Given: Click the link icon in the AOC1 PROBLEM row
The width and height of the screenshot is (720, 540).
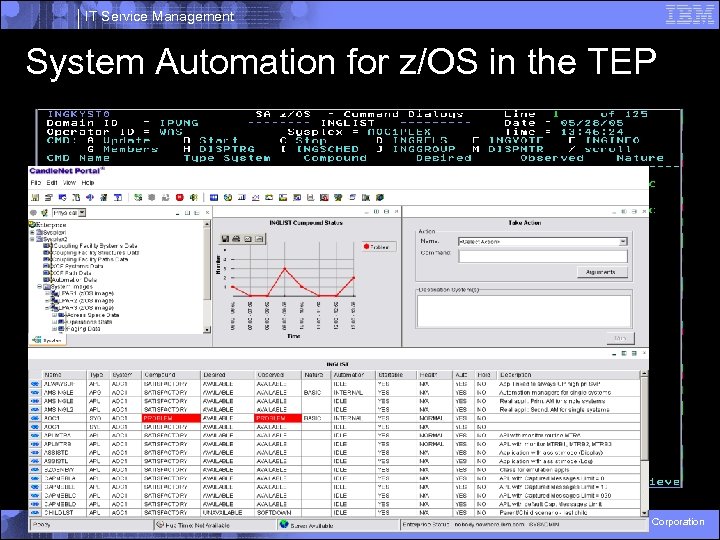Looking at the screenshot, I should [x=35, y=418].
